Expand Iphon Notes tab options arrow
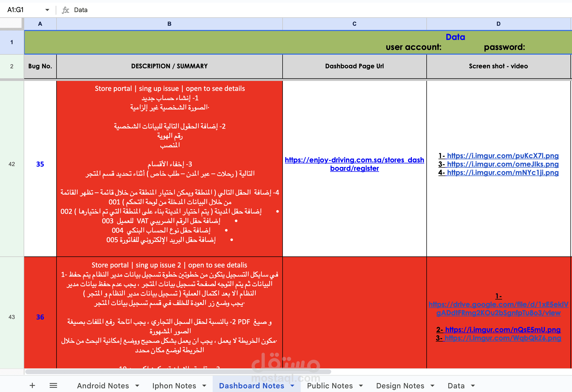The height and width of the screenshot is (392, 572). 204,386
